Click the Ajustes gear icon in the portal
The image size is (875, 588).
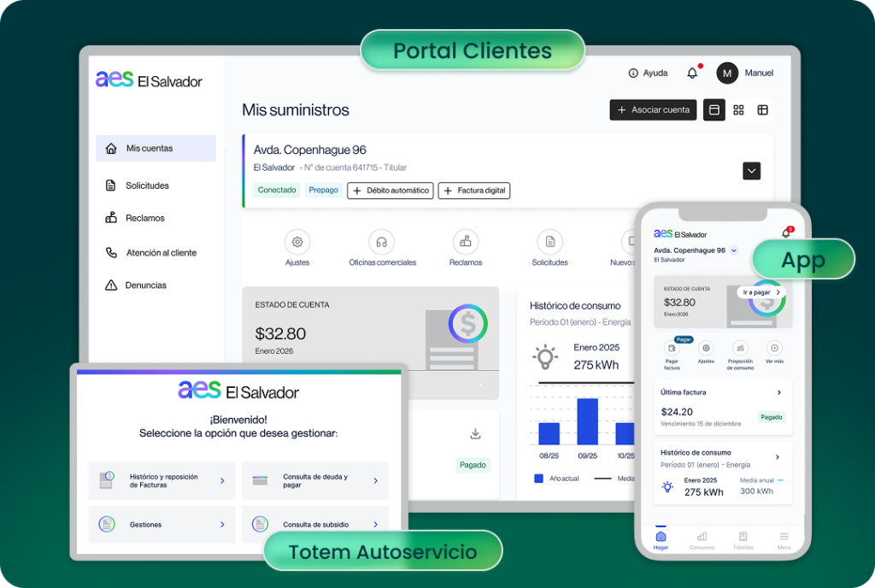(297, 242)
